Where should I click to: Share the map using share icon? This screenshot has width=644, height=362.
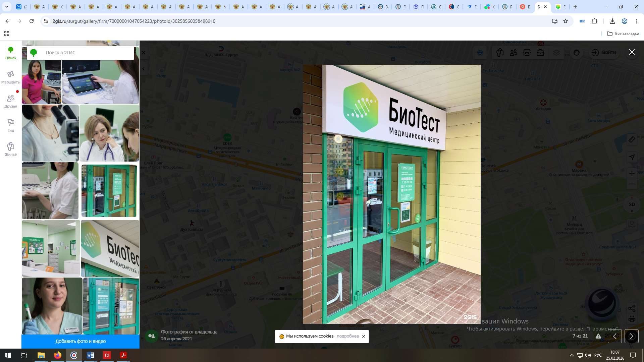point(632,308)
